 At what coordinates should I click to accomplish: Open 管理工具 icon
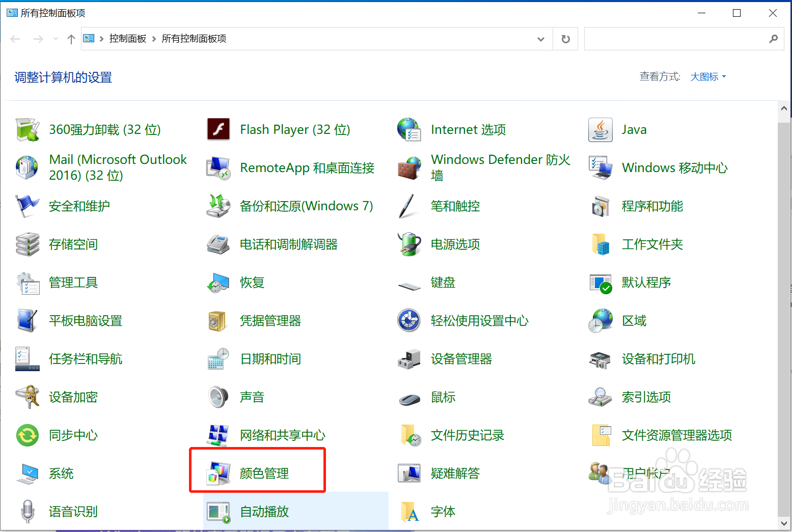pos(28,283)
